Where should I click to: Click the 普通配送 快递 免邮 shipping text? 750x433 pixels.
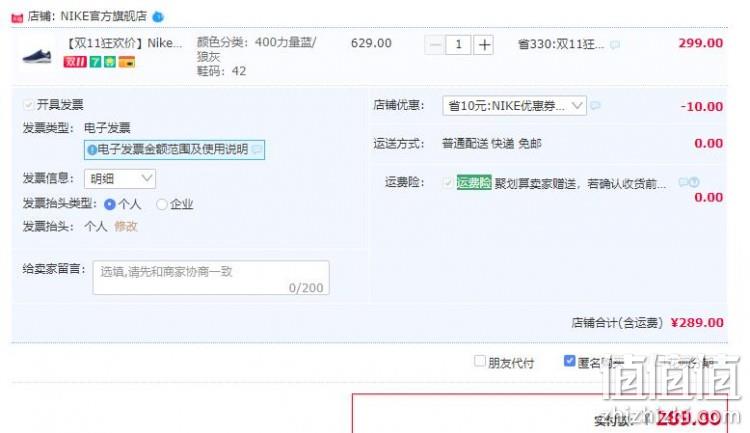[x=492, y=144]
